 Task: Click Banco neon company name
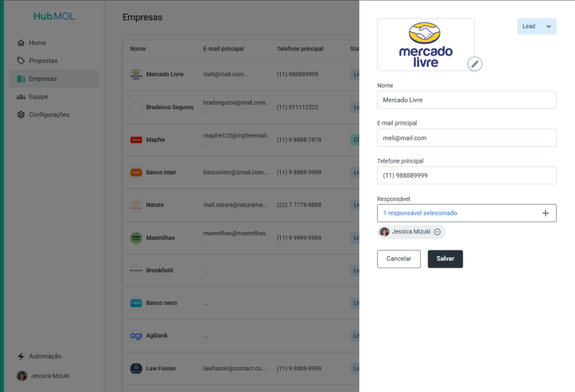(x=161, y=303)
